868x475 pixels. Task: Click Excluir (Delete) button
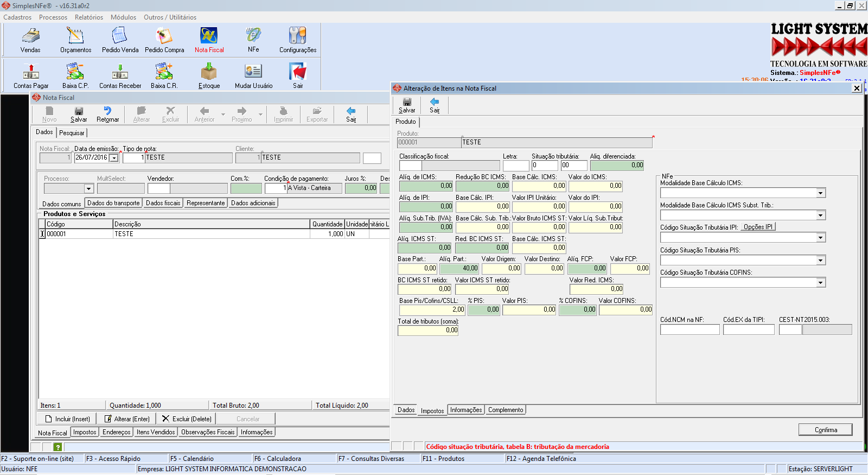tap(186, 419)
